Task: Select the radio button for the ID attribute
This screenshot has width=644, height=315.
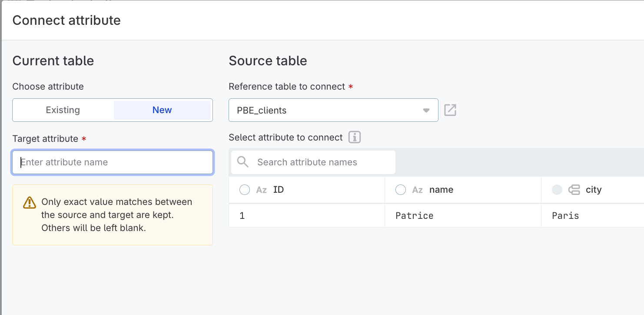Action: [x=245, y=189]
